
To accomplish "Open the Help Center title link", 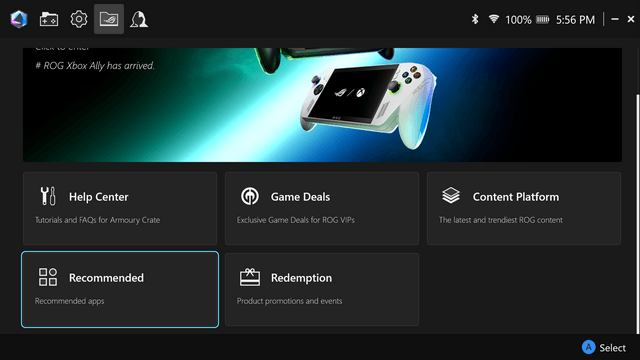I will coord(98,197).
